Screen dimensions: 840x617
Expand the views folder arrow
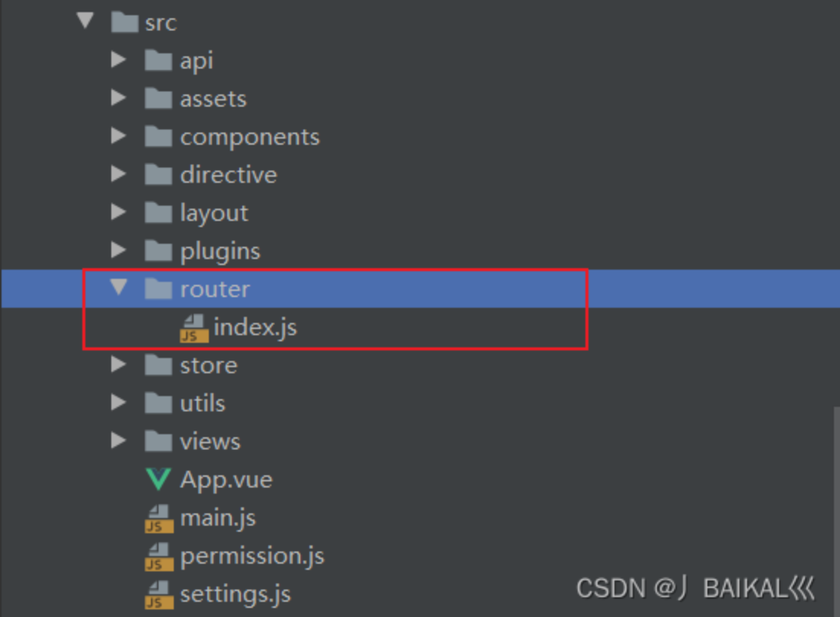pyautogui.click(x=118, y=441)
